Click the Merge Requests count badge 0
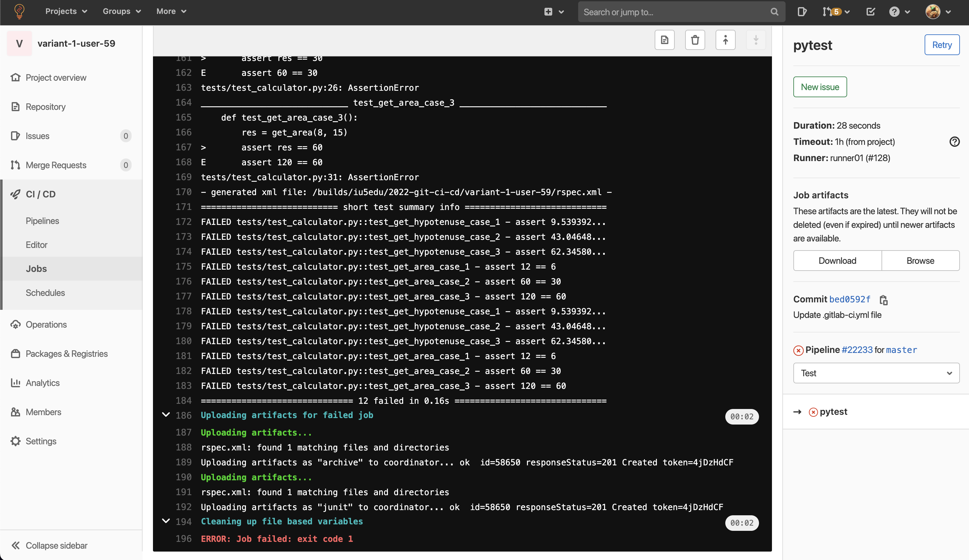The height and width of the screenshot is (560, 969). (125, 165)
